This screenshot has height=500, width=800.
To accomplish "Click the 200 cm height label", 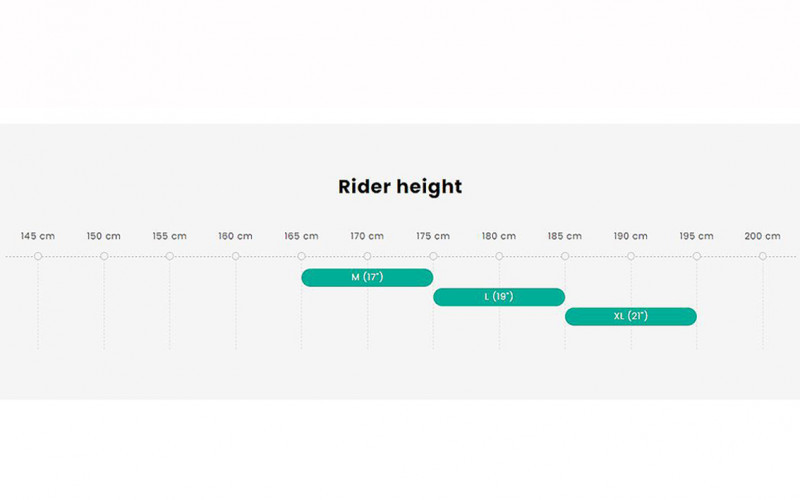I will click(x=763, y=236).
